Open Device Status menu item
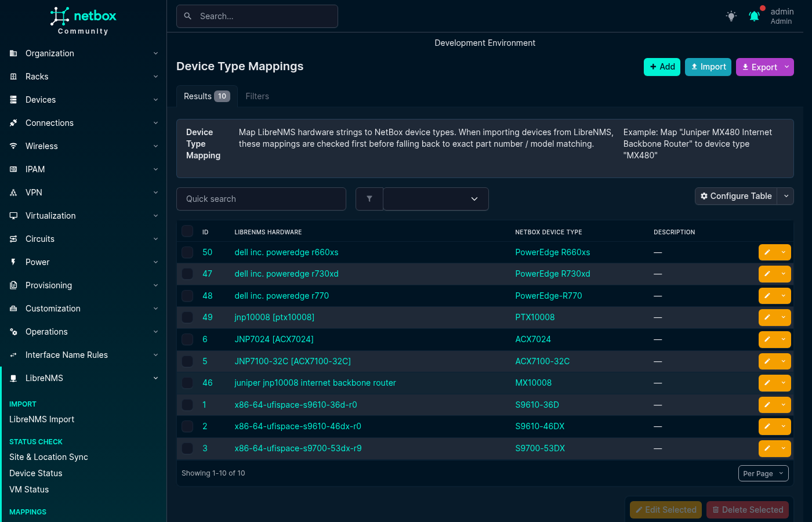Image resolution: width=812 pixels, height=522 pixels. 36,473
